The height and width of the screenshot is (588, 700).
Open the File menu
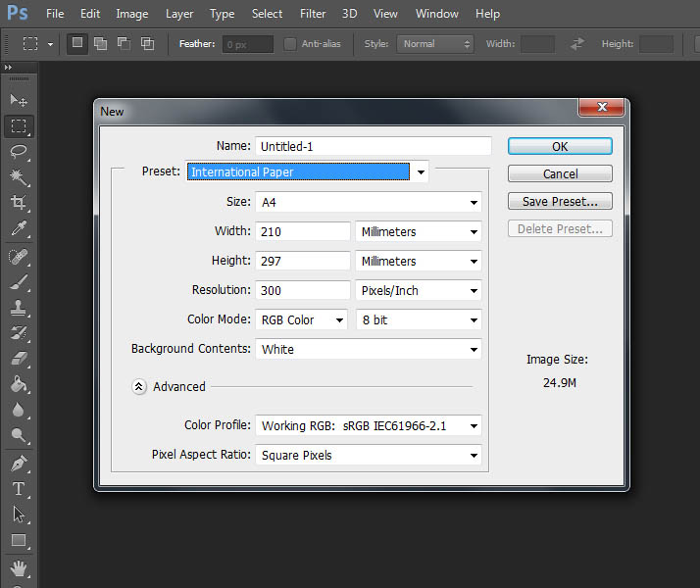click(55, 14)
